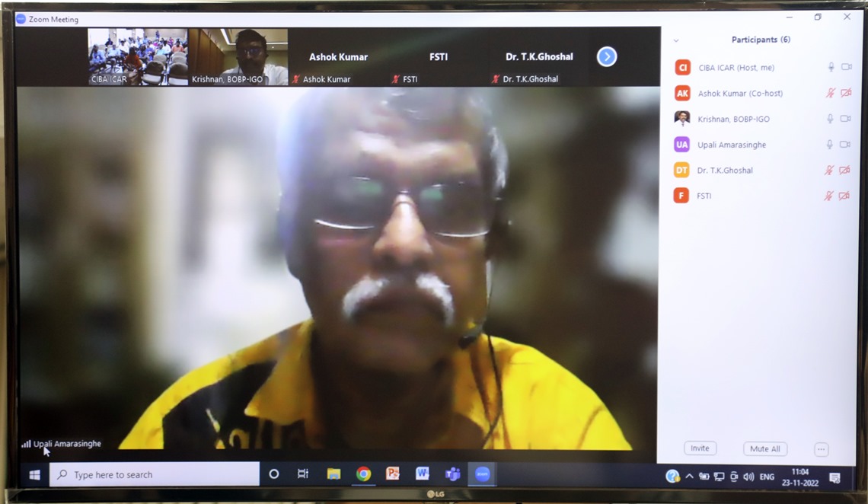Select FSTI name in participants list

(x=704, y=196)
